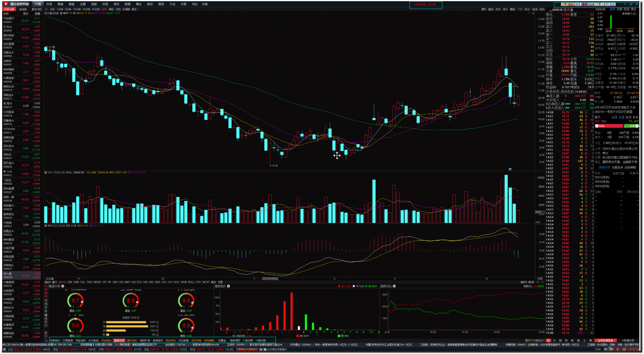The image size is (644, 354).
Task: Click the 选项 shortcut at top right
Action: tap(605, 4)
